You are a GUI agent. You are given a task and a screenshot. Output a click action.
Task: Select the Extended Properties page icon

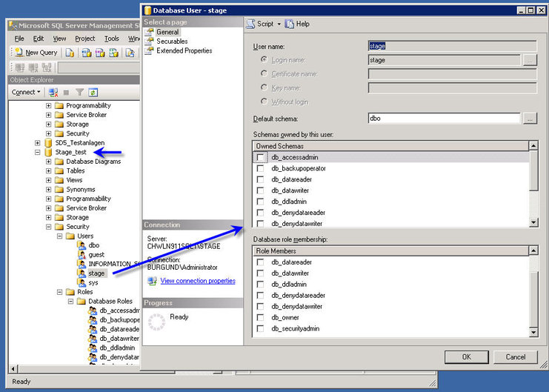point(150,51)
